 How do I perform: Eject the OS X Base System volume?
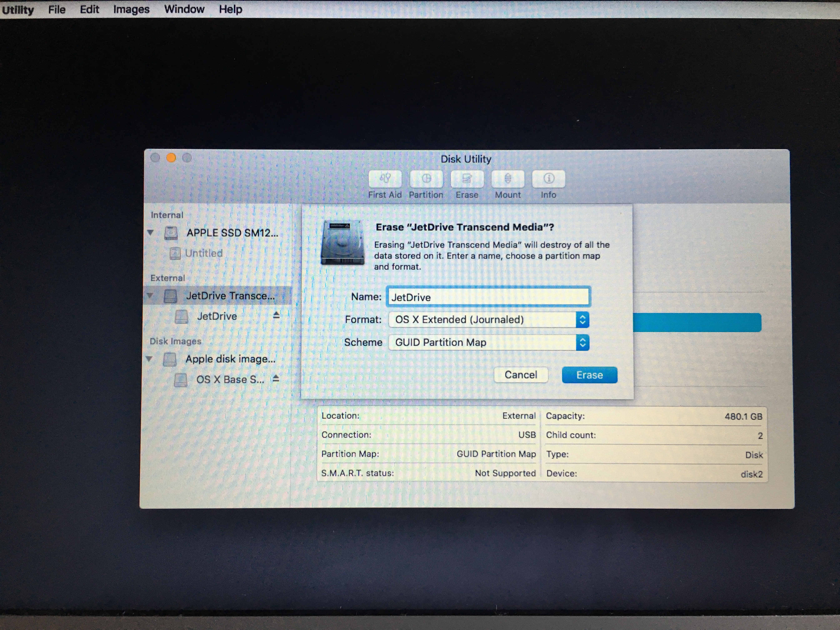(x=276, y=379)
